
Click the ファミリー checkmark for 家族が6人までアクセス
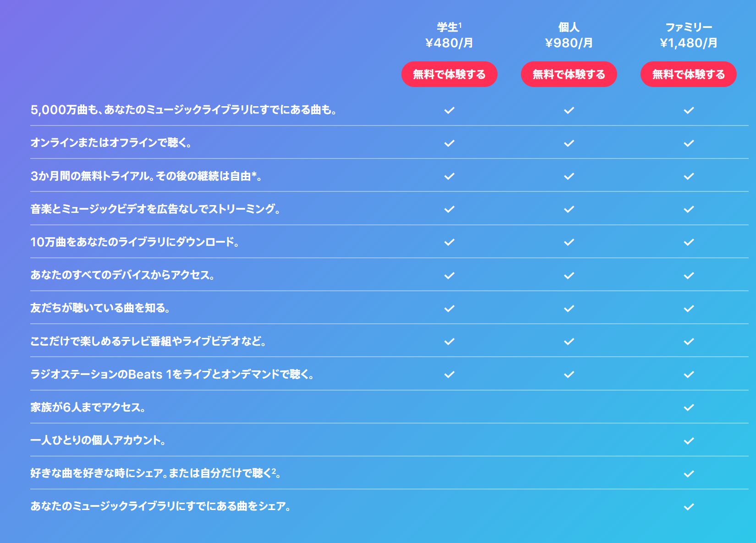pyautogui.click(x=689, y=407)
